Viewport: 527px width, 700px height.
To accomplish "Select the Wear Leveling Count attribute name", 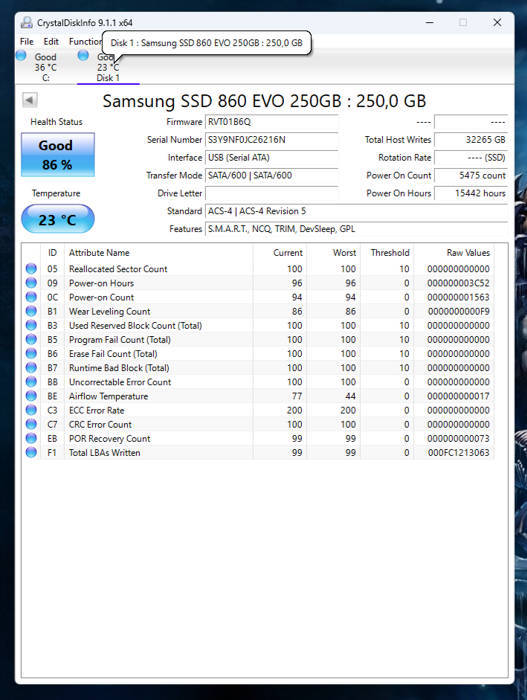I will click(109, 311).
